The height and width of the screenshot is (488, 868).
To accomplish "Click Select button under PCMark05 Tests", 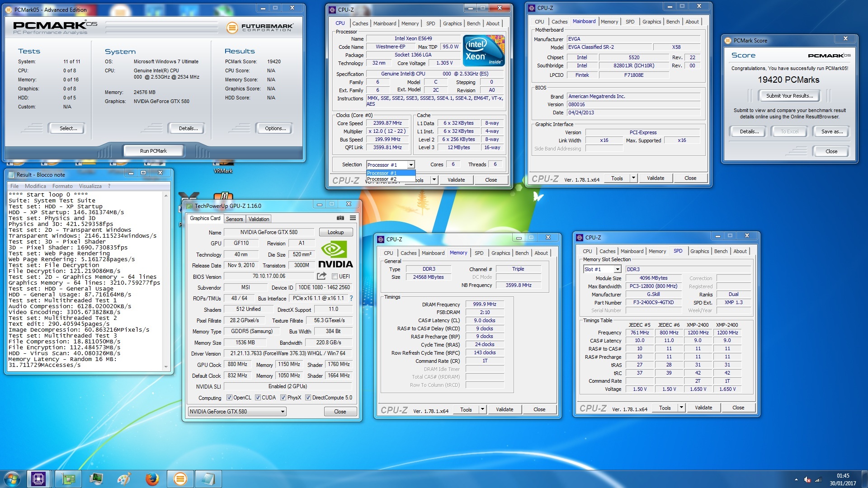I will [68, 128].
